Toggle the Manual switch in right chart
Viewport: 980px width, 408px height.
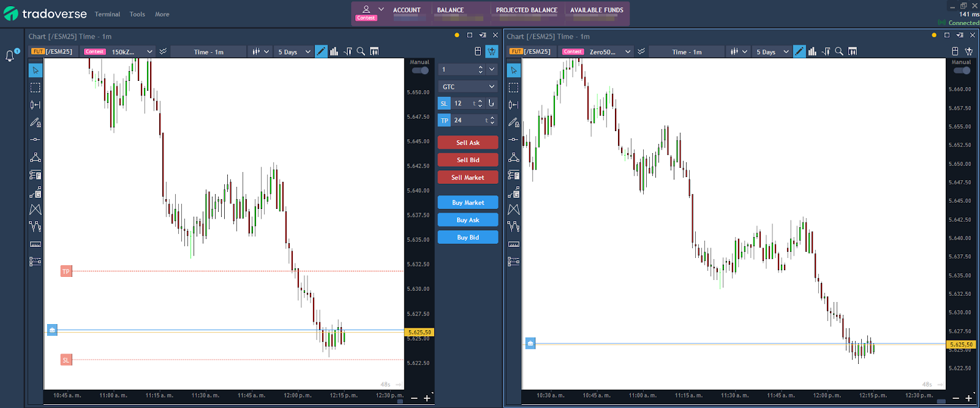coord(962,70)
